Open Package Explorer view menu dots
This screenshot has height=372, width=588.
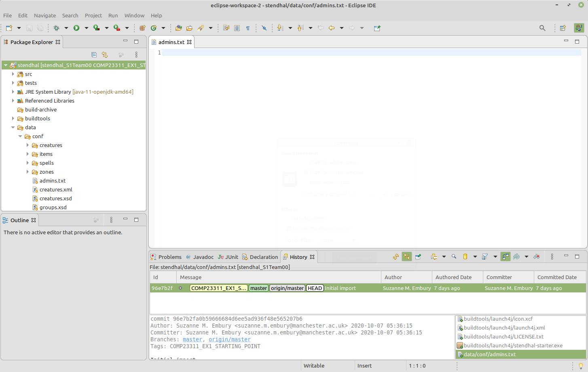click(136, 55)
